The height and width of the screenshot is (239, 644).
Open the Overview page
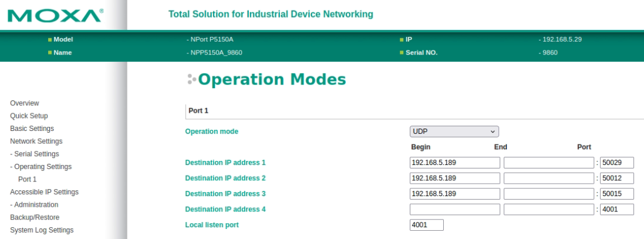click(25, 103)
